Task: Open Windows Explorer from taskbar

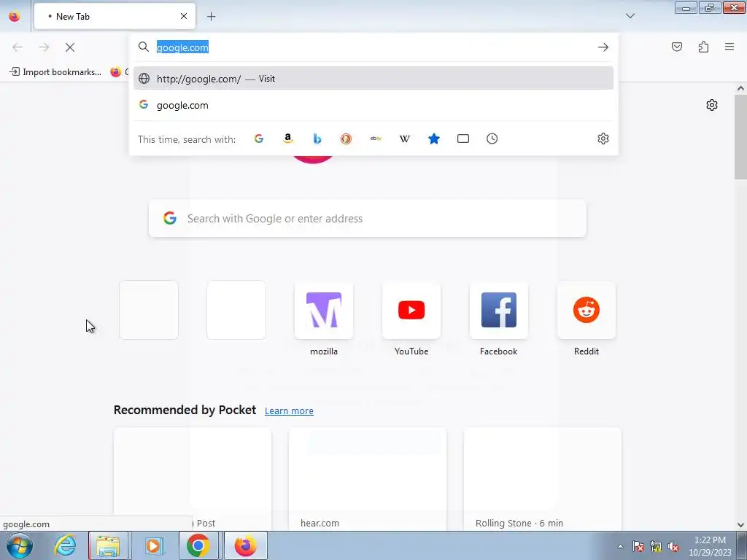Action: 108,545
